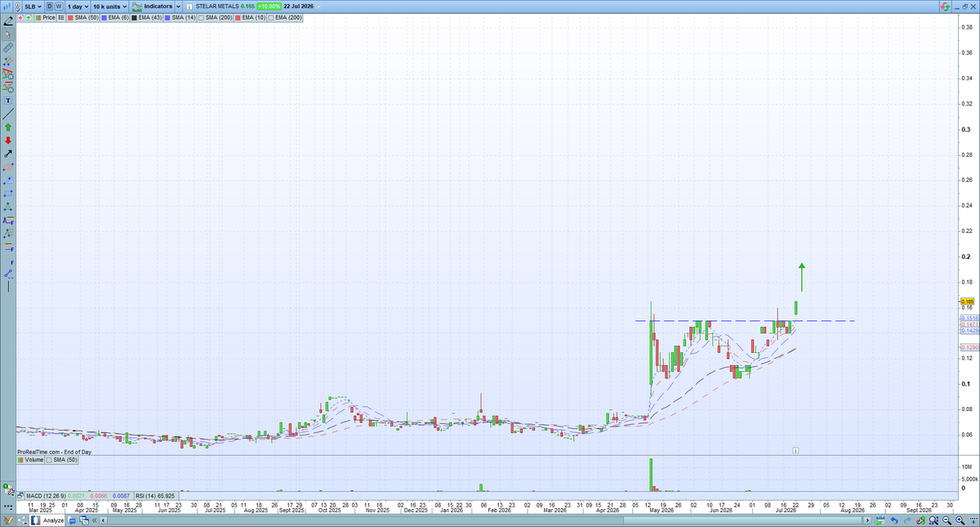Expand the Indicators dropdown arrow

tap(178, 6)
